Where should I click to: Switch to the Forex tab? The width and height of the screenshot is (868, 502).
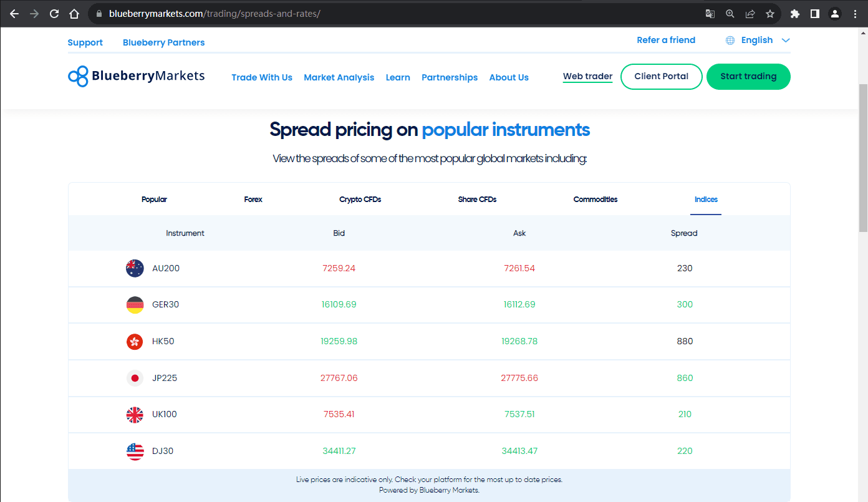click(x=253, y=200)
